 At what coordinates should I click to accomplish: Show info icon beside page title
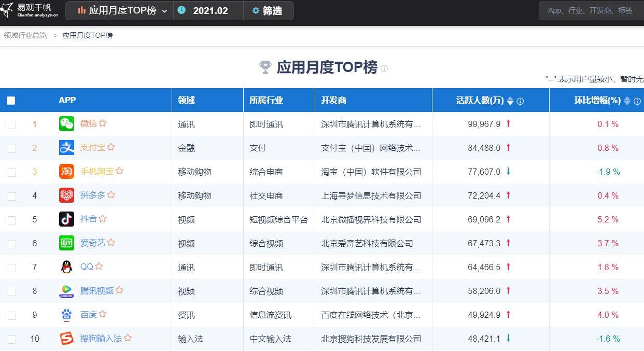point(384,68)
